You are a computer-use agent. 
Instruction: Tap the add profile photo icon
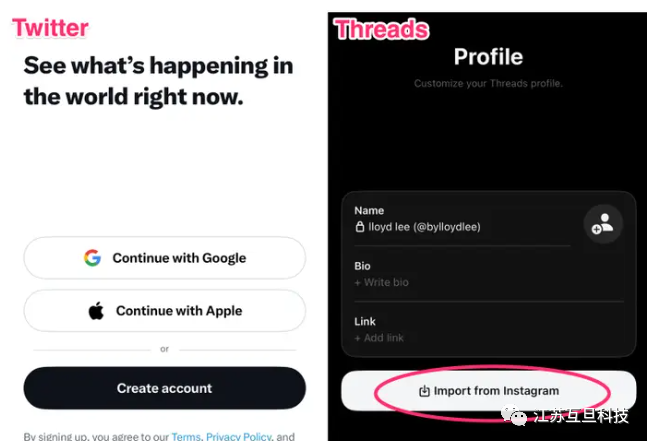tap(603, 224)
